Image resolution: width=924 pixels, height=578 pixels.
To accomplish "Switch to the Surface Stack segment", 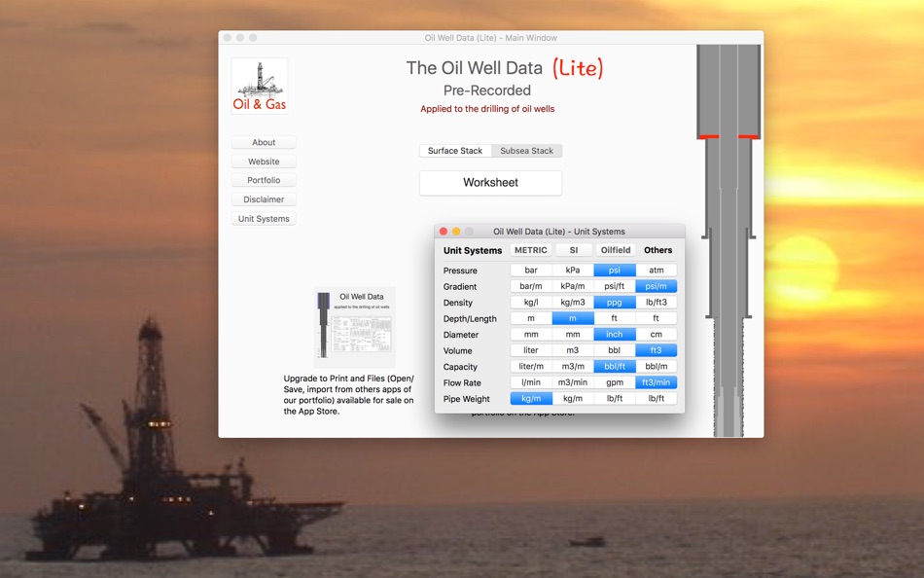I will [455, 151].
